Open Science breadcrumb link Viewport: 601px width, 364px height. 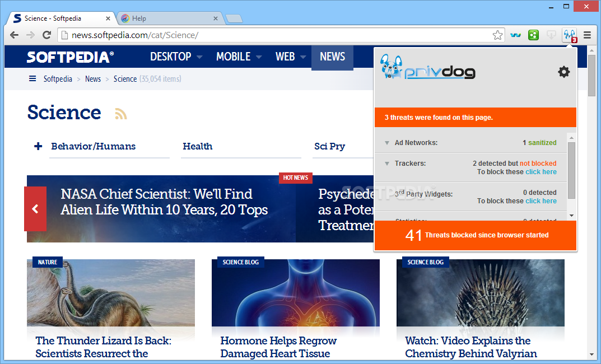point(125,79)
